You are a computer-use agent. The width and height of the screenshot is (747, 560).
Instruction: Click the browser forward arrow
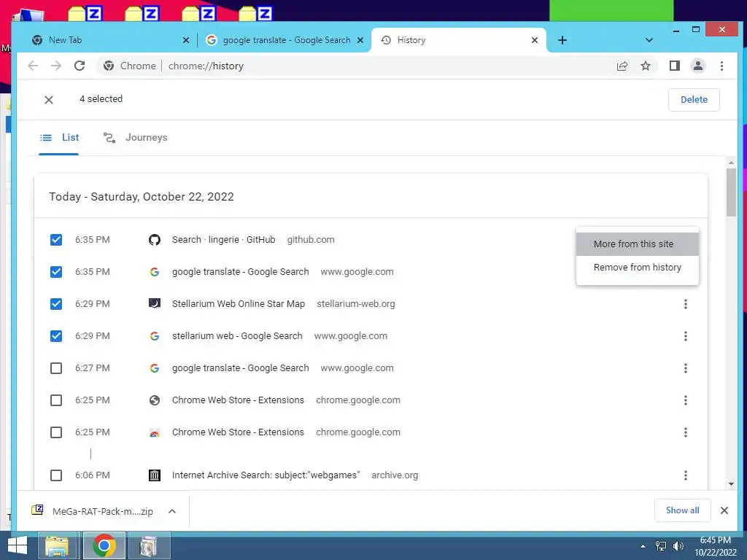[x=56, y=66]
